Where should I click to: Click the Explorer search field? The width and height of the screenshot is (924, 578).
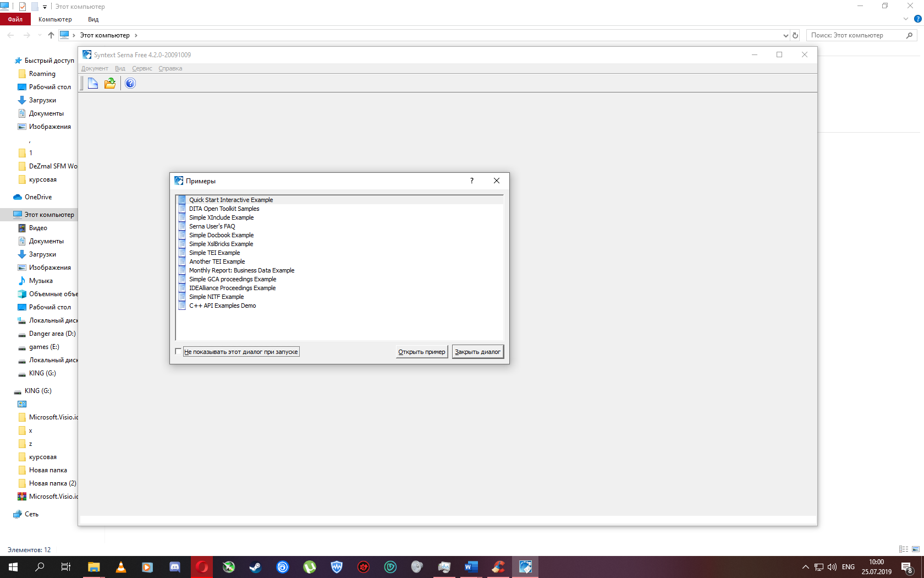(861, 35)
